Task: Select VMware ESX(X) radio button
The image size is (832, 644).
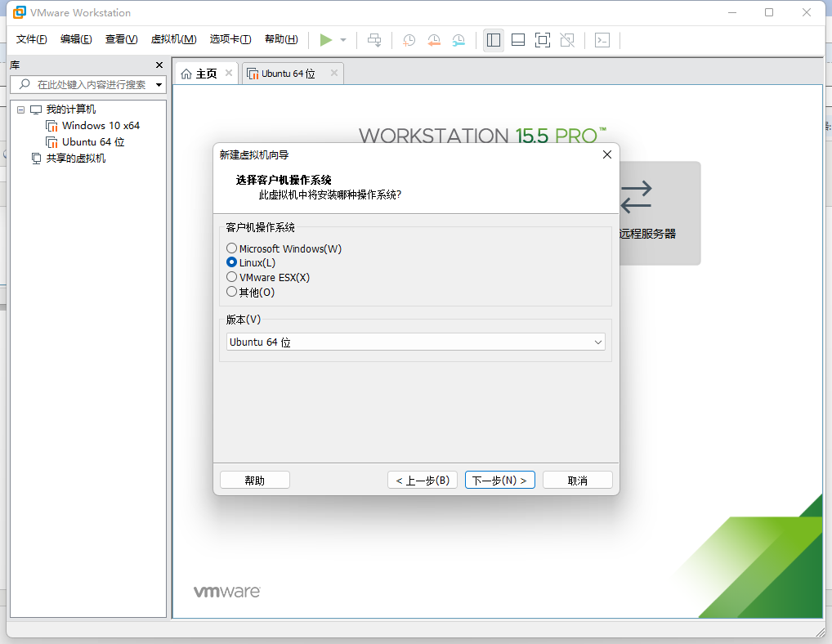Action: (x=231, y=277)
